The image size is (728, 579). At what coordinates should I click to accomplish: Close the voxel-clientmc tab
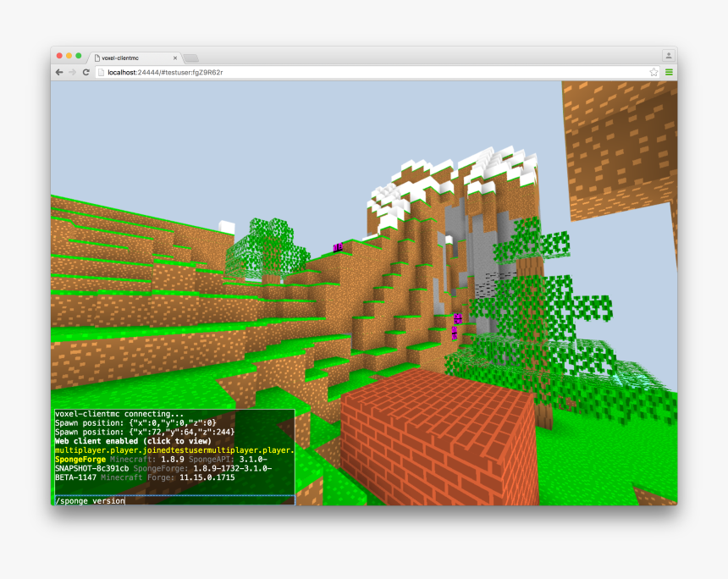coord(175,58)
